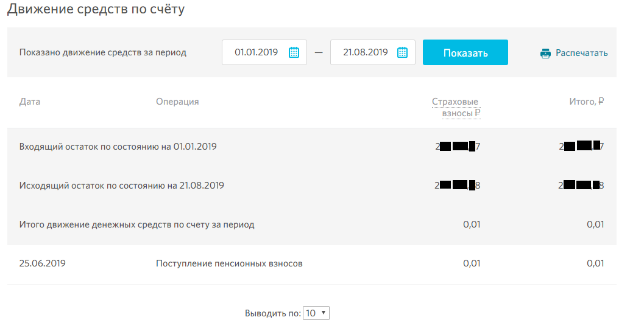The image size is (644, 334).
Task: Select the Исходящий остаток row label
Action: (x=121, y=186)
